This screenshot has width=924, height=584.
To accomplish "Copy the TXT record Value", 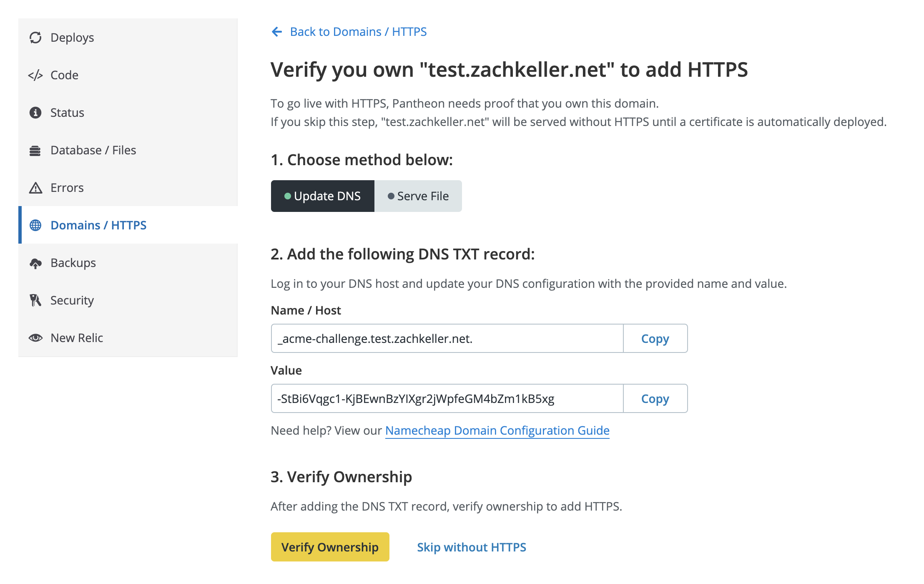I will tap(655, 398).
